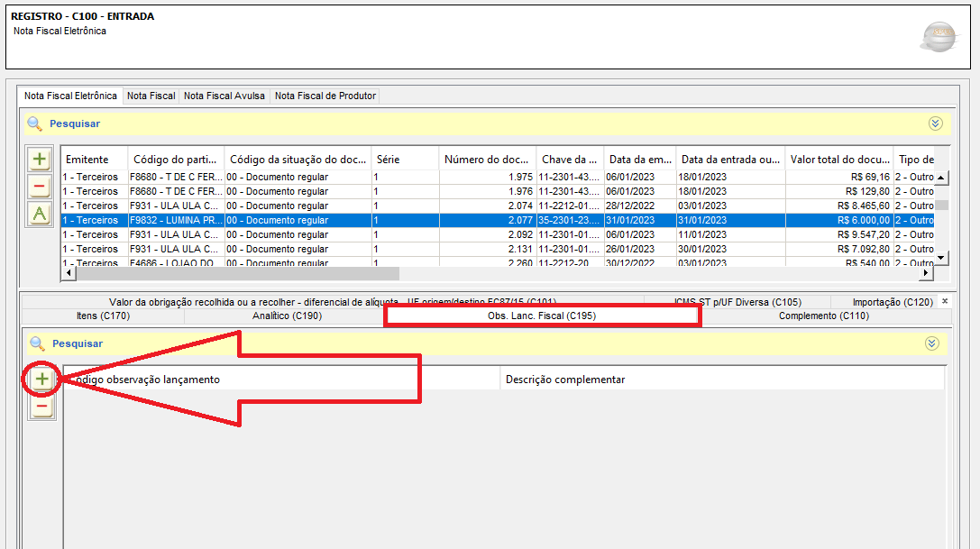Screen dimensions: 980x549
Task: Select the Obs. Lanc. Fiscal (C195) tab
Action: [x=541, y=316]
